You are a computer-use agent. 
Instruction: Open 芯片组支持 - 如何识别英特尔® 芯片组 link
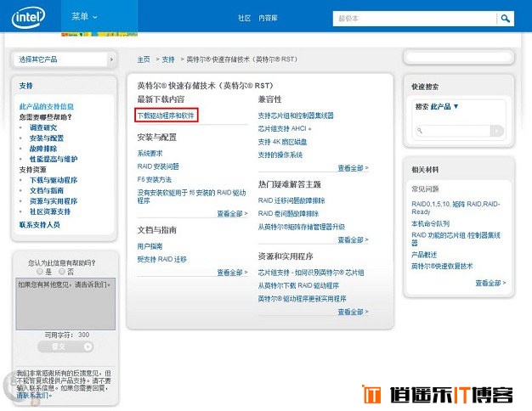click(x=311, y=273)
